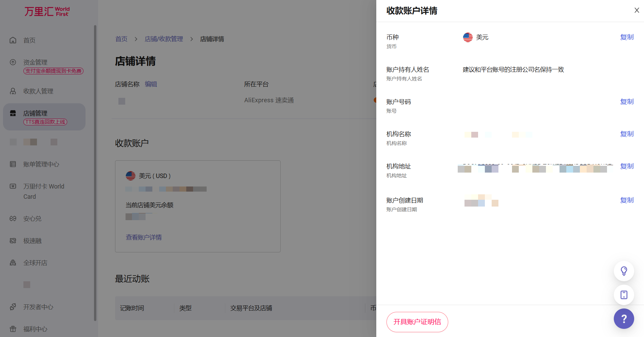Screen dimensions: 644x337
Task: Click the 建议和平台账号的注册公司名保持一致 text
Action: click(513, 69)
